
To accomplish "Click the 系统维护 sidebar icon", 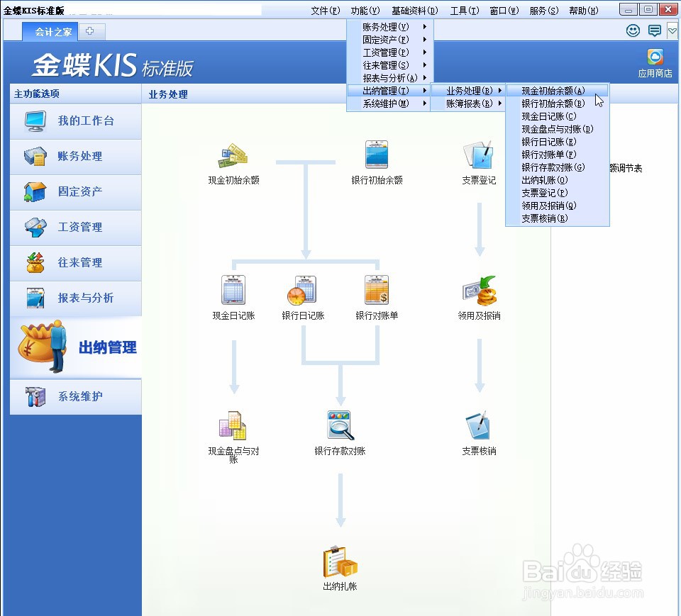I will pos(35,396).
